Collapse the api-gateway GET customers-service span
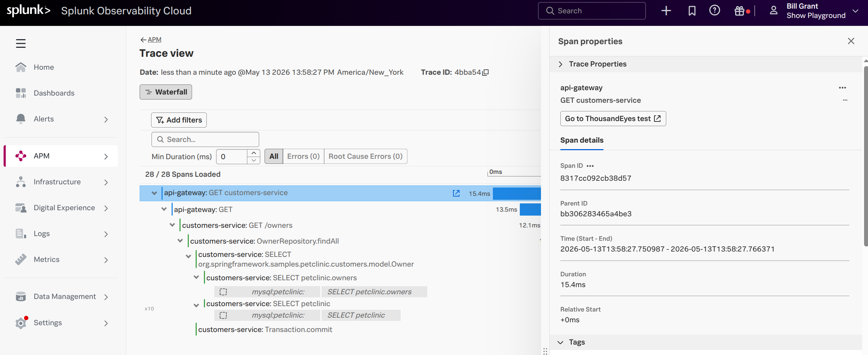Screen dimensions: 868x355 coord(154,193)
